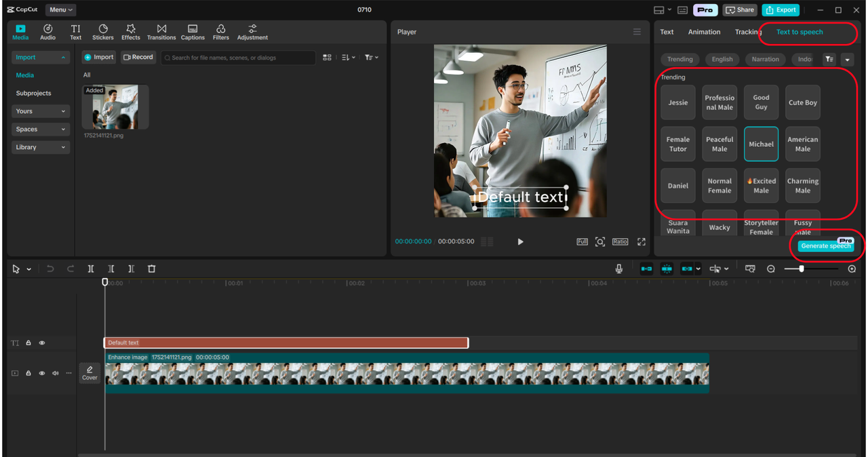Click the Cover button on the timeline
This screenshot has width=868, height=457.
click(x=90, y=373)
